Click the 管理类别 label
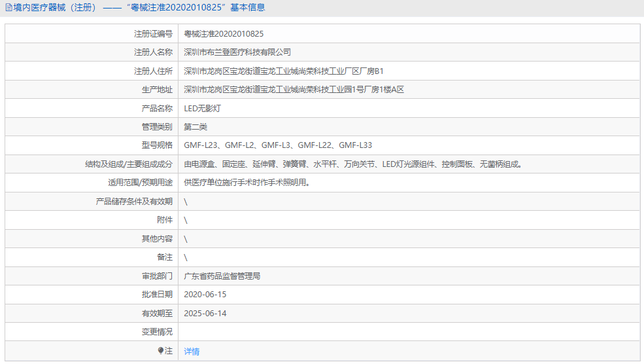Viewport: 644px width, 364px height. [158, 127]
